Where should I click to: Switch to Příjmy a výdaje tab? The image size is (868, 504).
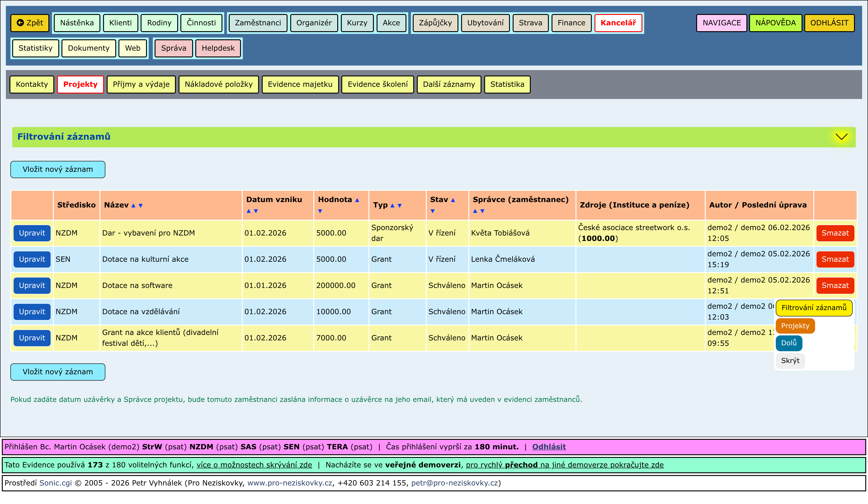(141, 84)
